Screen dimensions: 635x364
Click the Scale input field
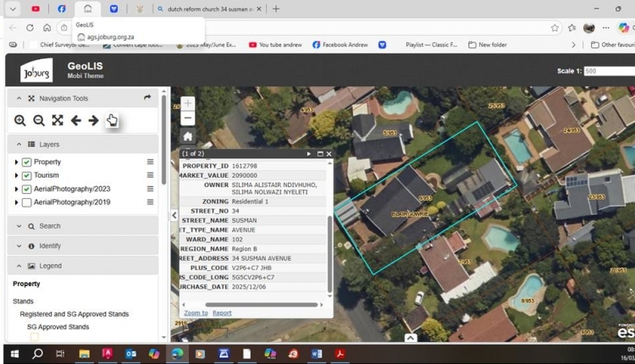(608, 71)
